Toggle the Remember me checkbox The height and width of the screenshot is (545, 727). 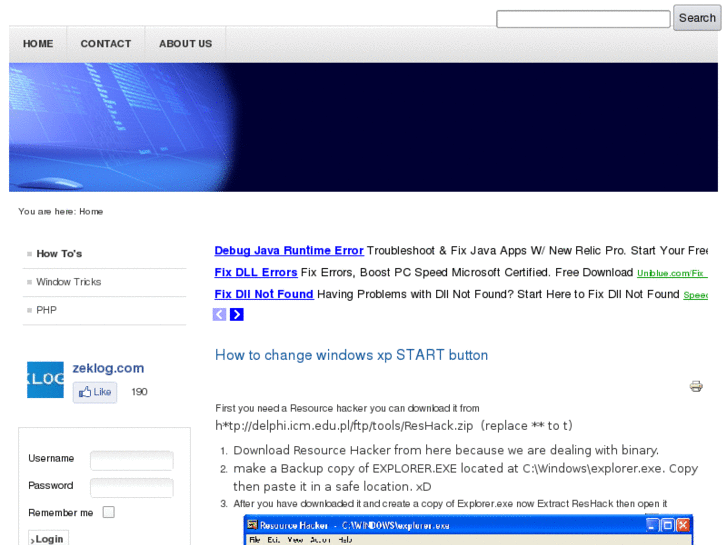(108, 512)
